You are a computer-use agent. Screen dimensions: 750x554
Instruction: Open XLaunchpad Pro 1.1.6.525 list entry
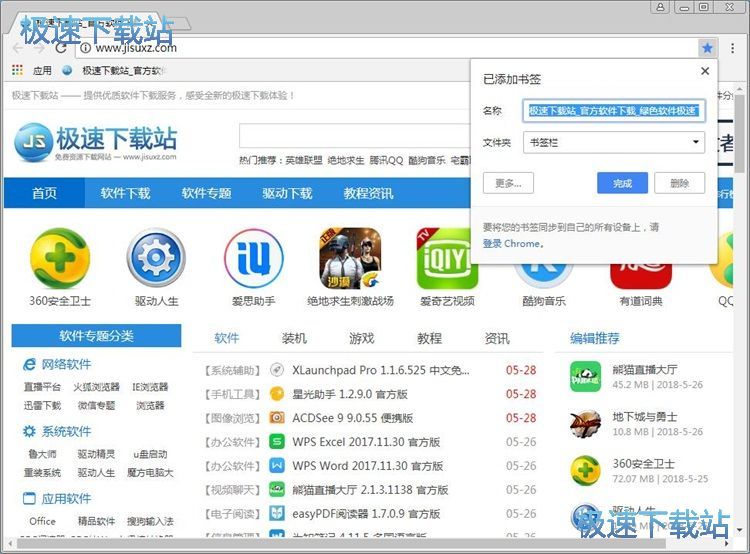tap(381, 370)
